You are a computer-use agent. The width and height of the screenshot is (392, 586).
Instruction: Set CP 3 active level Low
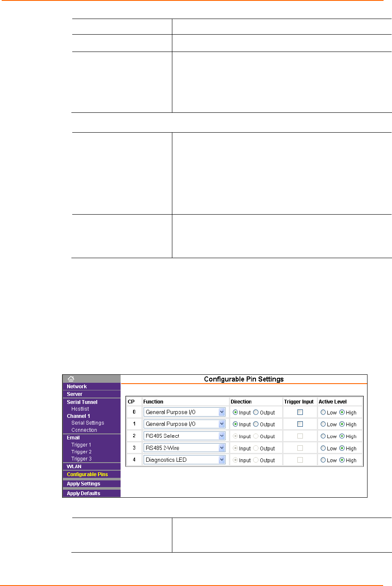[323, 448]
